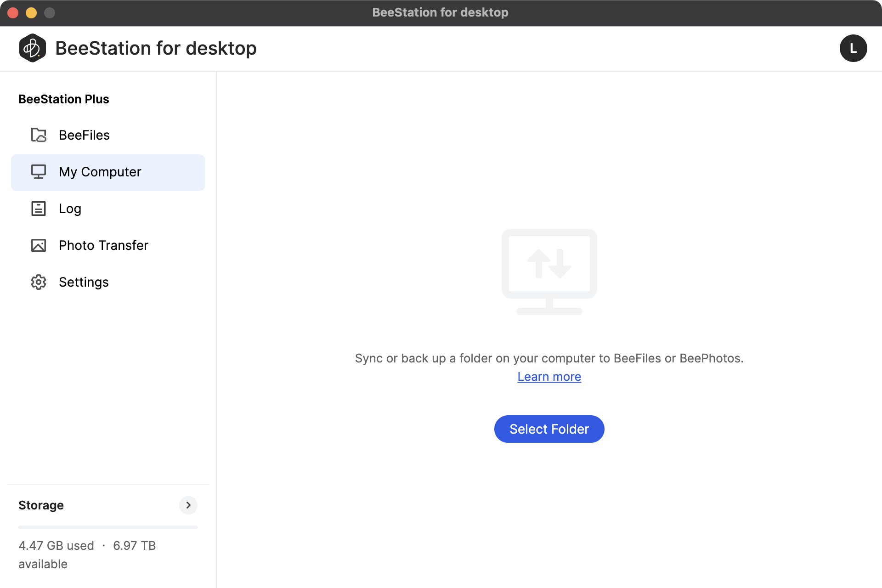Viewport: 882px width, 588px height.
Task: Click the BeeFiles folder icon
Action: [x=39, y=135]
